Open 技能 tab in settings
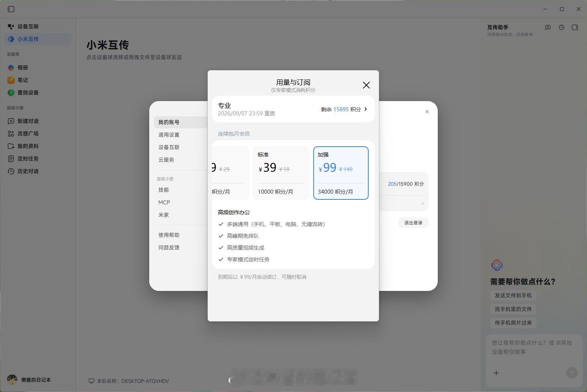The image size is (587, 392). click(x=181, y=190)
